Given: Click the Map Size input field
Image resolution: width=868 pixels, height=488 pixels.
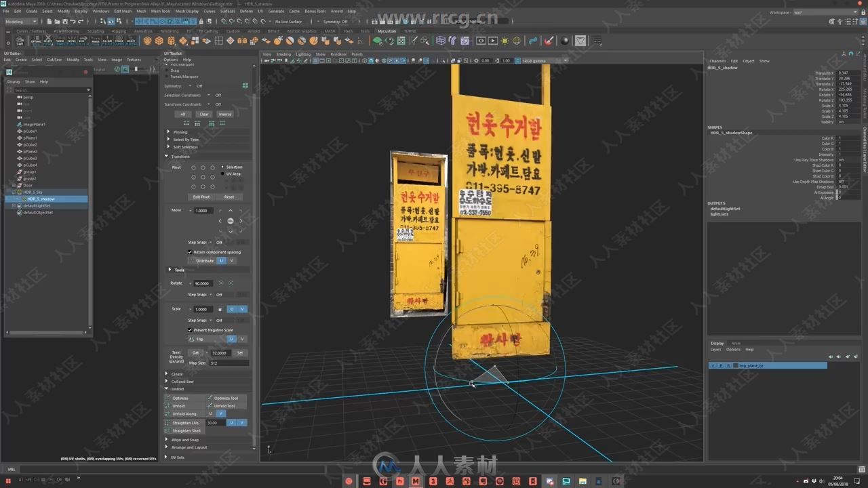Looking at the screenshot, I should click(229, 363).
